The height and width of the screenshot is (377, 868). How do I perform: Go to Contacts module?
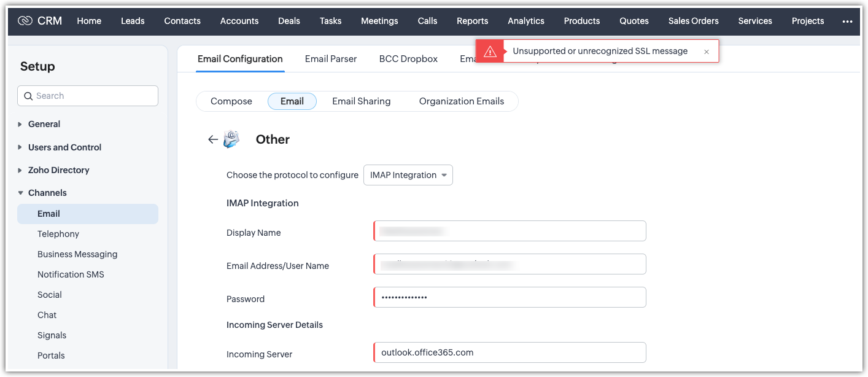(x=182, y=21)
